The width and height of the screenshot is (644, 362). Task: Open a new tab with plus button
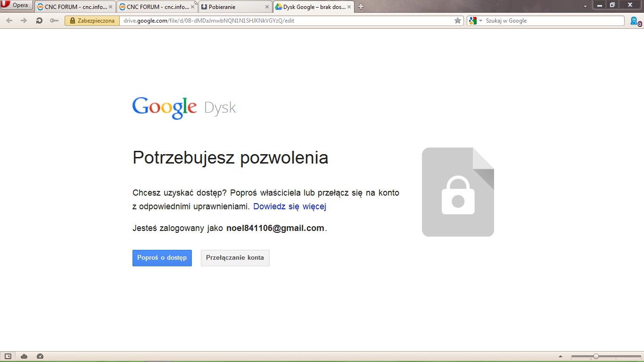pos(361,7)
